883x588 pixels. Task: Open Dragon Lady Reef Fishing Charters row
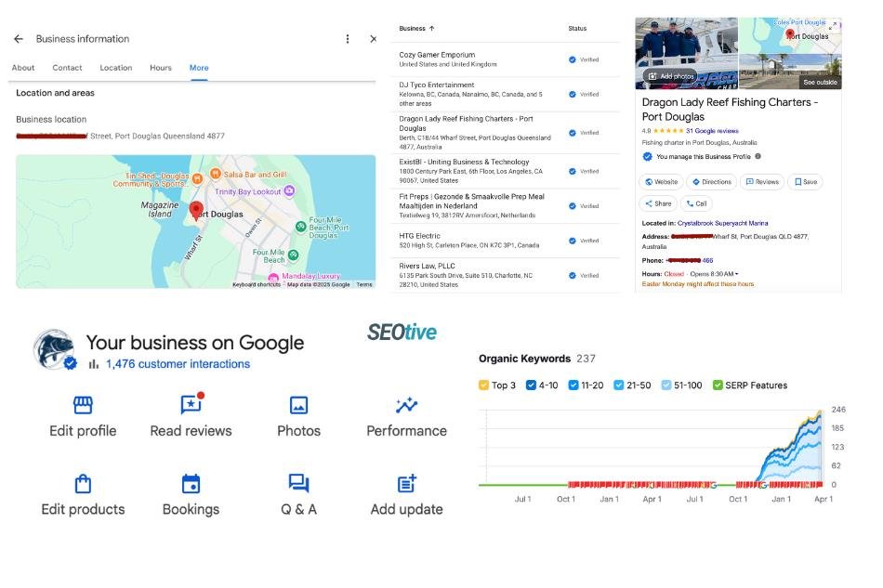point(506,132)
